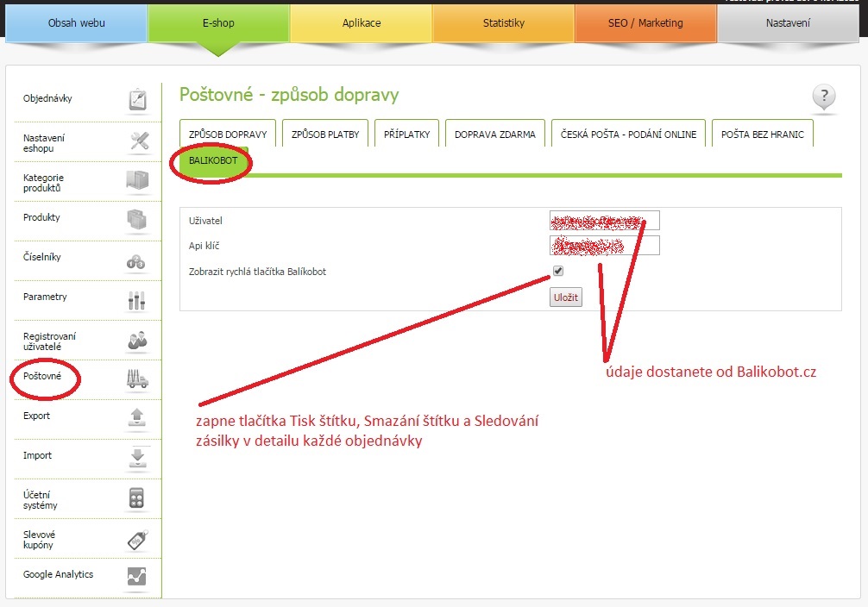Screen dimensions: 868x607
Task: Open the Nastavení eshopu tools icon
Action: click(139, 140)
